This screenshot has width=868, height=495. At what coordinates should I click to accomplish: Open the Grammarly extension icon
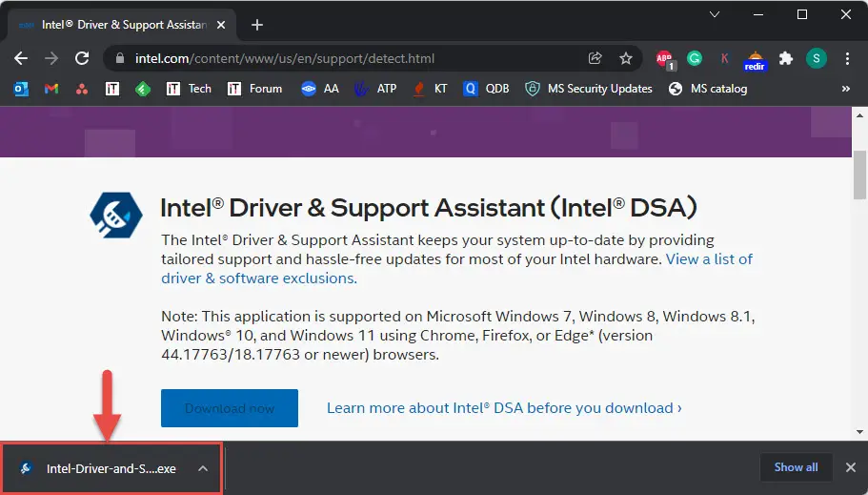(x=695, y=58)
